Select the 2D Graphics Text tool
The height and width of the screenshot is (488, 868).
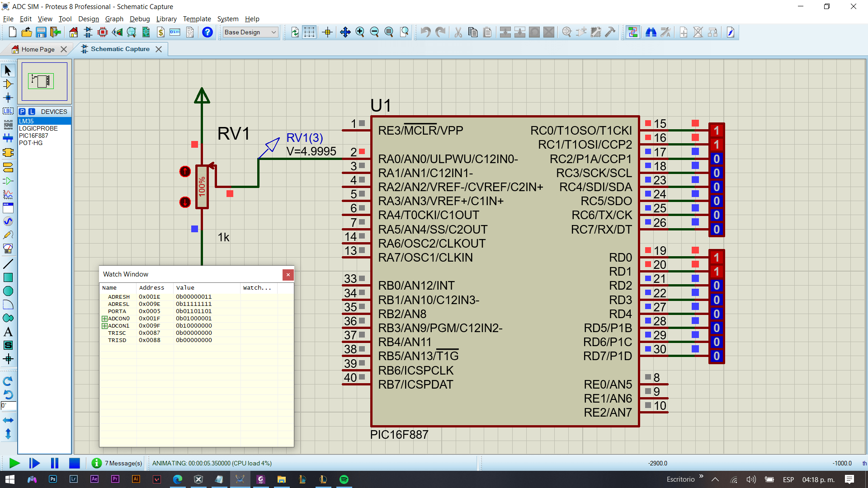click(x=8, y=332)
